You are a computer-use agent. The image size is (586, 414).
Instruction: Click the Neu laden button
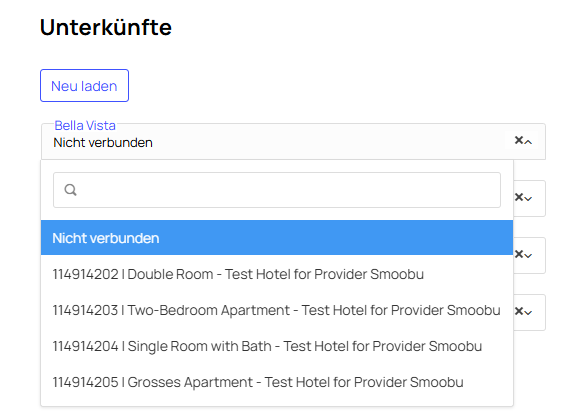84,86
